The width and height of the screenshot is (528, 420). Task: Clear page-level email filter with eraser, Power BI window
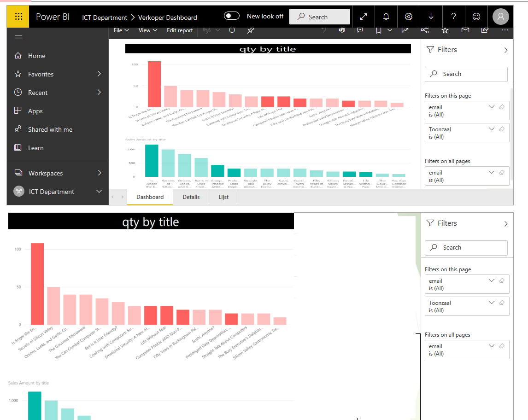[501, 107]
